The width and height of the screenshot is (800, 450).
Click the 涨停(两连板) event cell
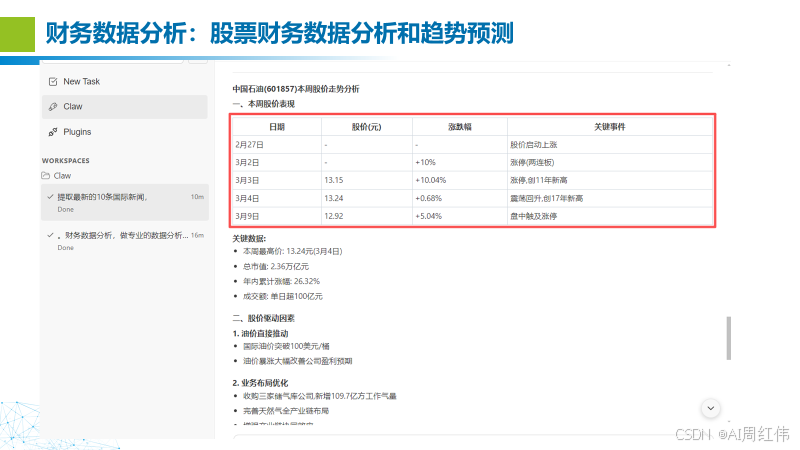coord(610,163)
